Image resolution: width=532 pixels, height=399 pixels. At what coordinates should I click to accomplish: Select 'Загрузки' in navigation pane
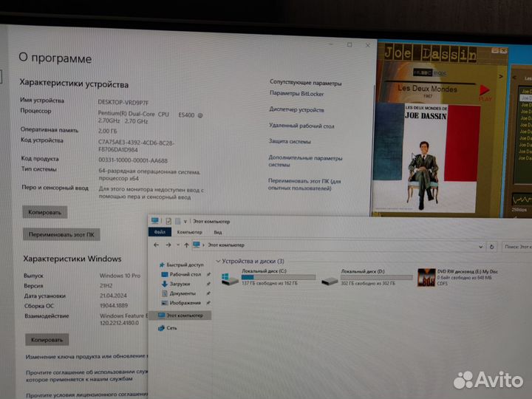point(176,284)
